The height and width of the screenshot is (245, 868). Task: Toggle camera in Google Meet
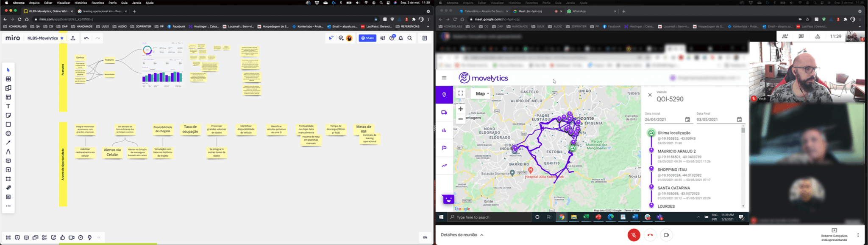[x=666, y=235]
